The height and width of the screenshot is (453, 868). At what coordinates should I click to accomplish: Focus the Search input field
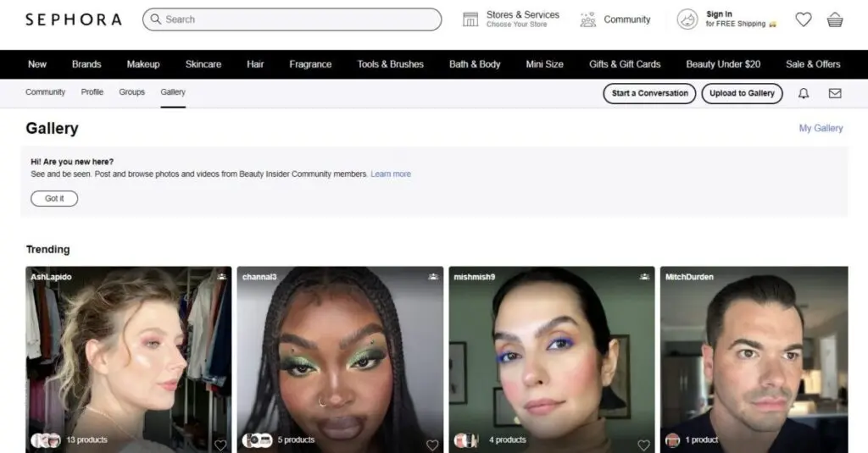point(292,19)
